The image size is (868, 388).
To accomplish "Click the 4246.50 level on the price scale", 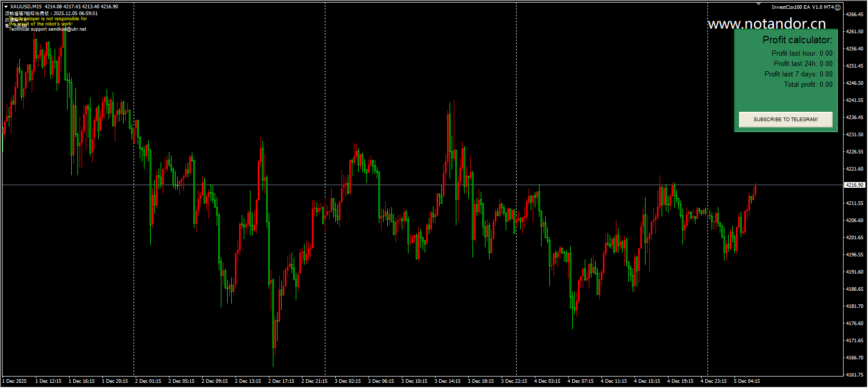I will pos(854,83).
